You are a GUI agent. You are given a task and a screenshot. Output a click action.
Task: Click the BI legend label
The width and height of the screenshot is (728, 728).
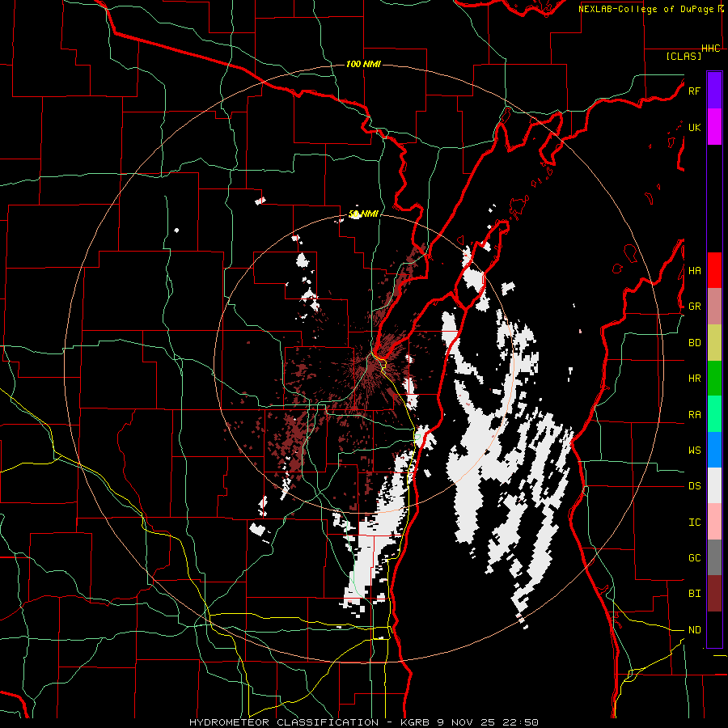(x=694, y=594)
